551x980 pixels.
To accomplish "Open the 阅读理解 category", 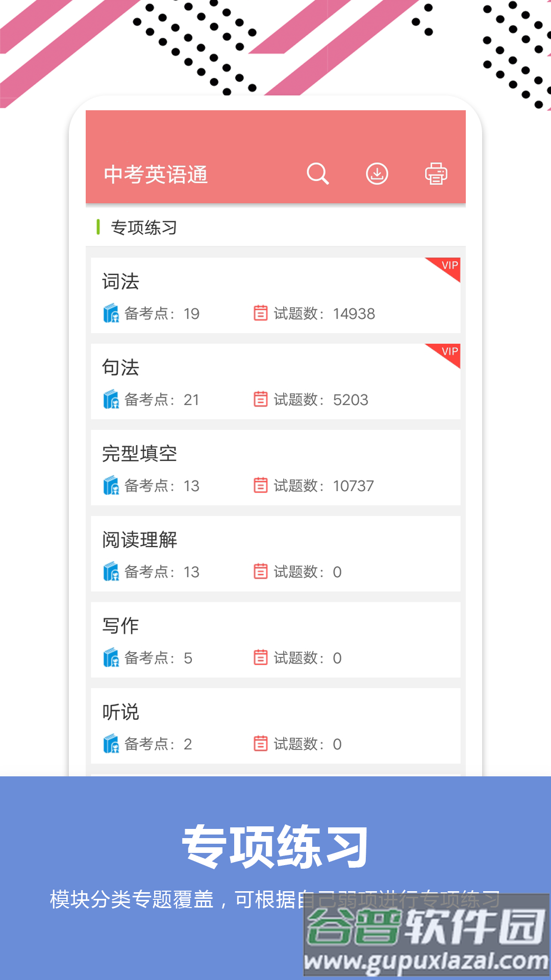I will [139, 540].
